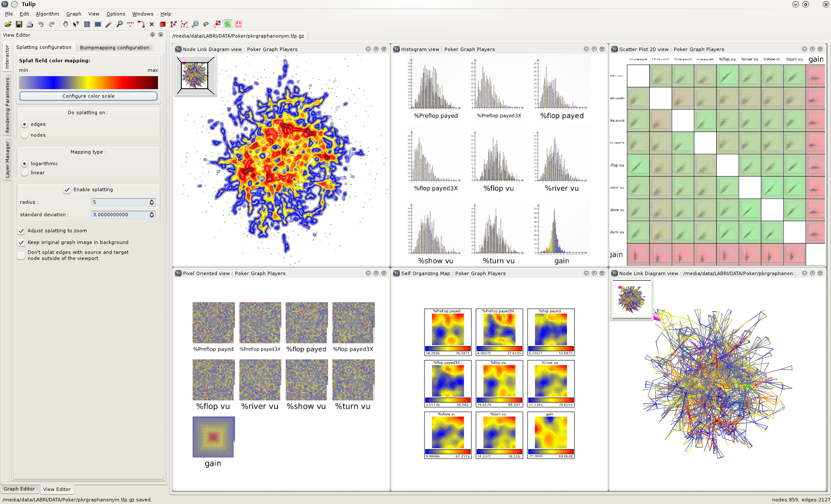Select the nodes splatting radio button

coord(25,135)
